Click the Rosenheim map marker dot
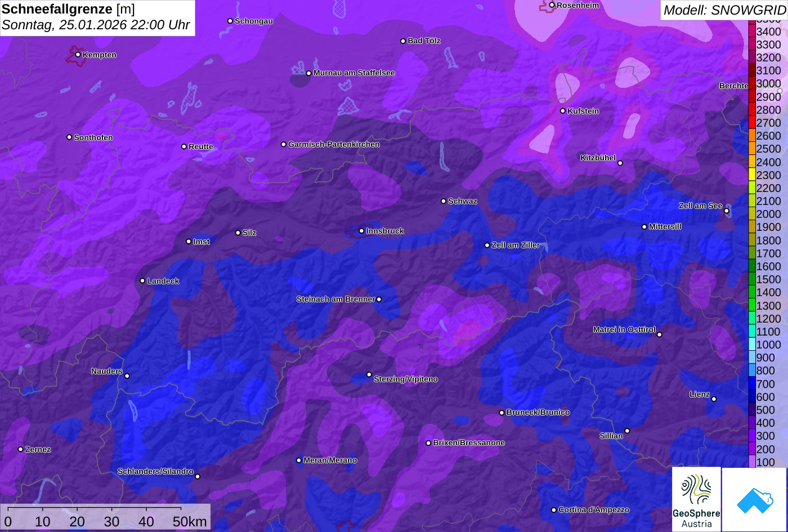Image resolution: width=788 pixels, height=532 pixels. click(552, 5)
